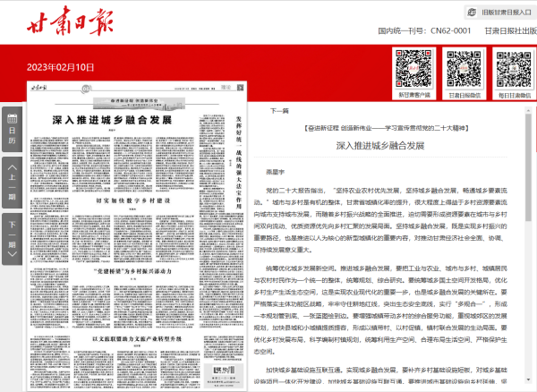The width and height of the screenshot is (537, 392).
Task: Click the 甘肃日报微信 QR code
Action: pyautogui.click(x=464, y=69)
